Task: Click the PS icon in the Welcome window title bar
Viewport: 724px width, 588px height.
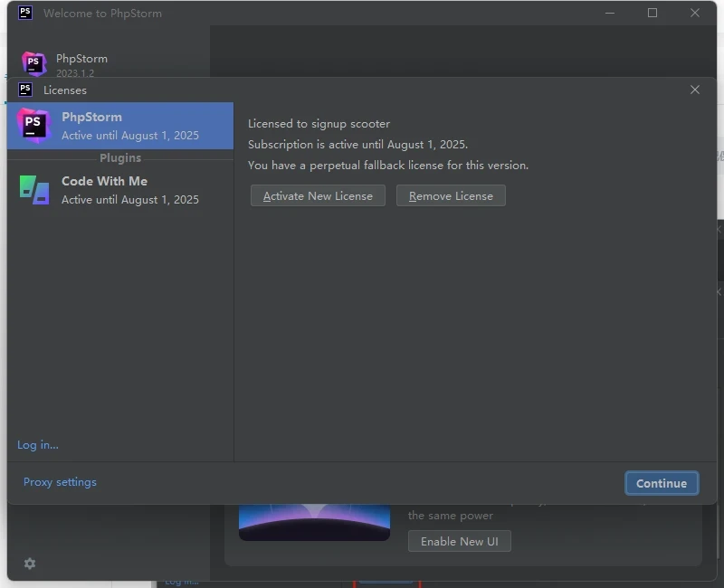Action: [x=25, y=13]
